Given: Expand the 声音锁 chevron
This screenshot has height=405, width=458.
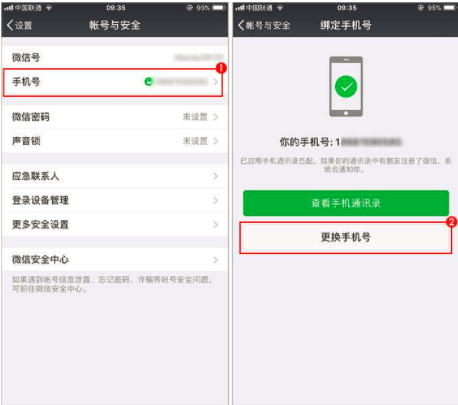Looking at the screenshot, I should [x=215, y=141].
